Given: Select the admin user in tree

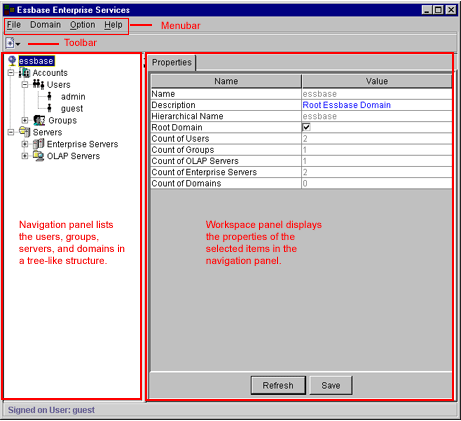Looking at the screenshot, I should [73, 97].
